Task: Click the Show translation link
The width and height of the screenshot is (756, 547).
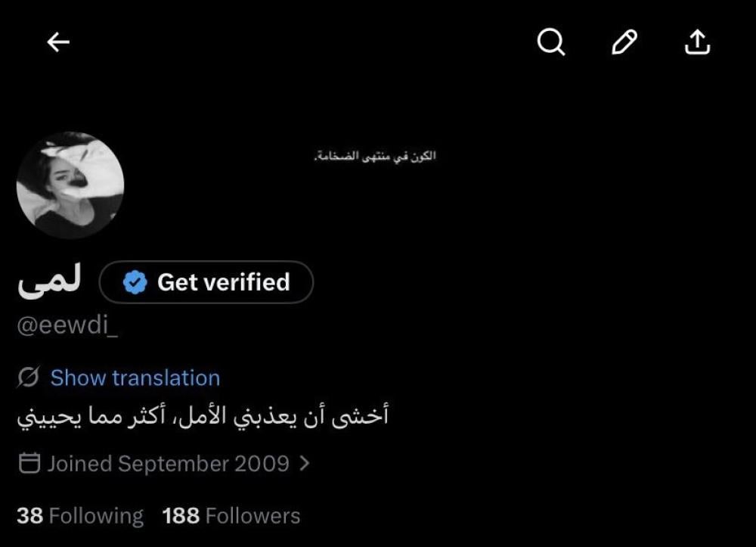Action: pos(135,378)
